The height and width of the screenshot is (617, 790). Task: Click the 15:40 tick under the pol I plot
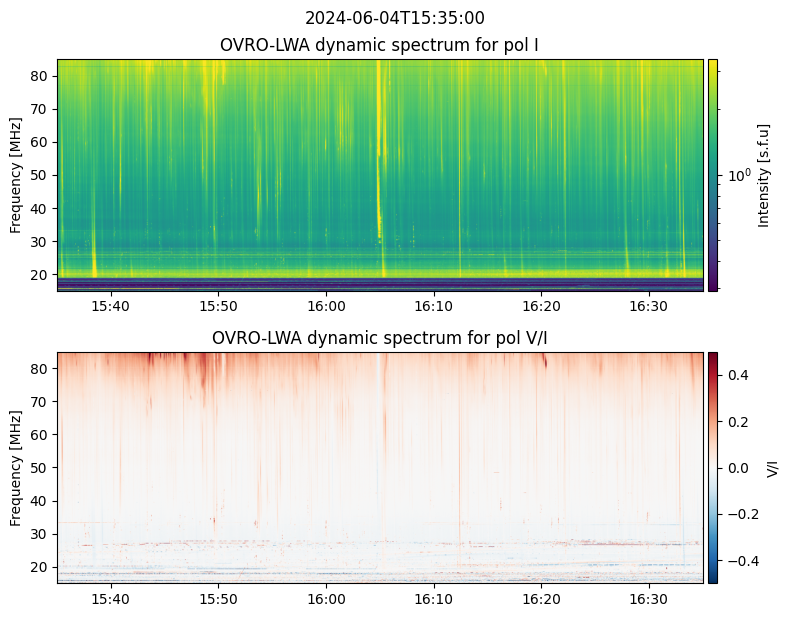coord(110,305)
